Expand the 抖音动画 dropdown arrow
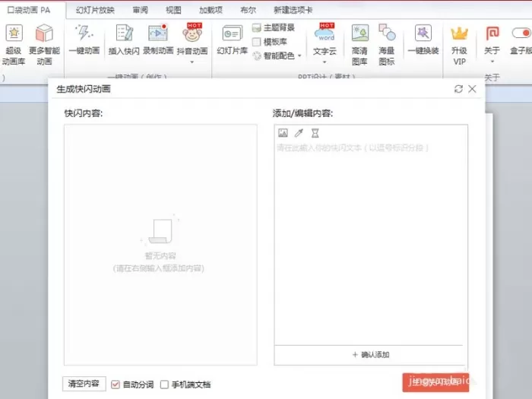The height and width of the screenshot is (399, 532). (192, 62)
